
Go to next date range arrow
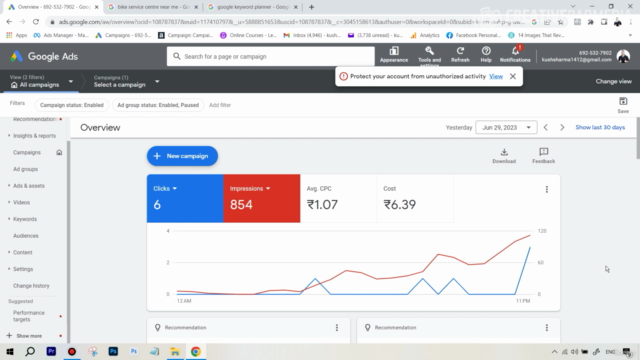(562, 127)
